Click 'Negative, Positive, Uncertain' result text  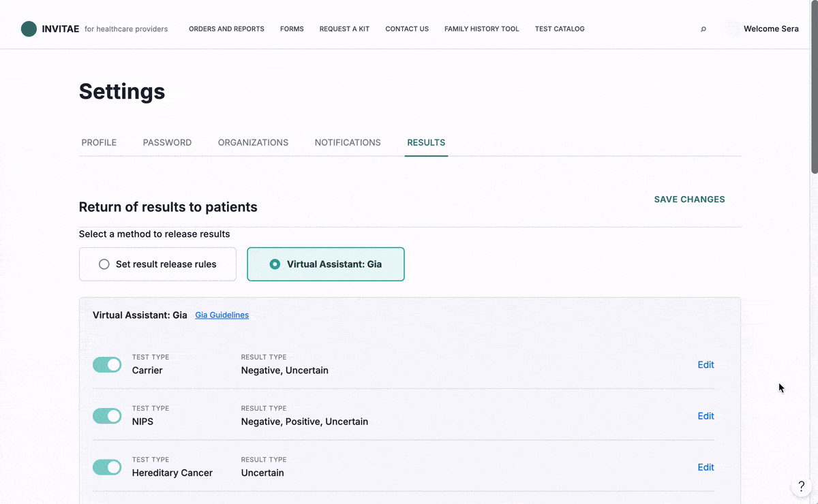click(305, 422)
